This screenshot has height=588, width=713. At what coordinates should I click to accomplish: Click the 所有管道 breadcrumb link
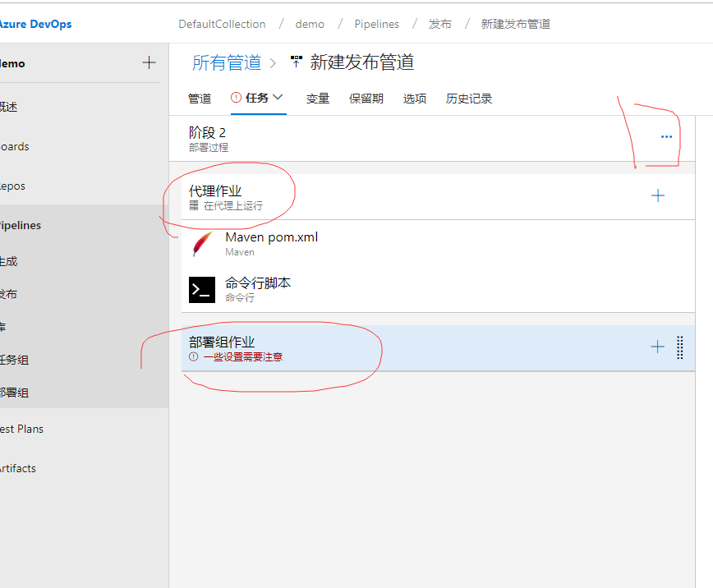pos(227,62)
